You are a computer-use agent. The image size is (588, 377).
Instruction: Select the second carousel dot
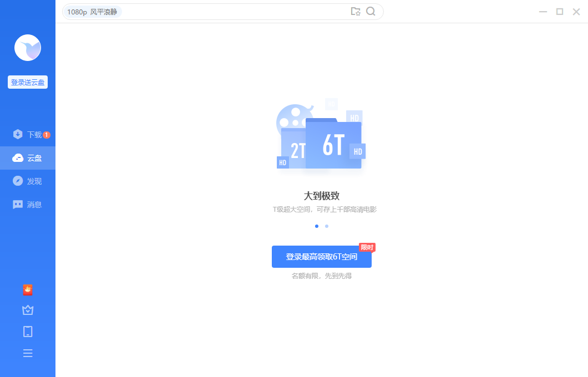click(326, 226)
